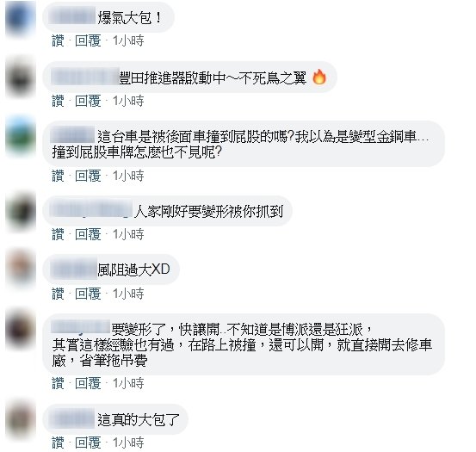Reply to the 風阻過大XD comment
This screenshot has height=452, width=476.
coord(88,294)
